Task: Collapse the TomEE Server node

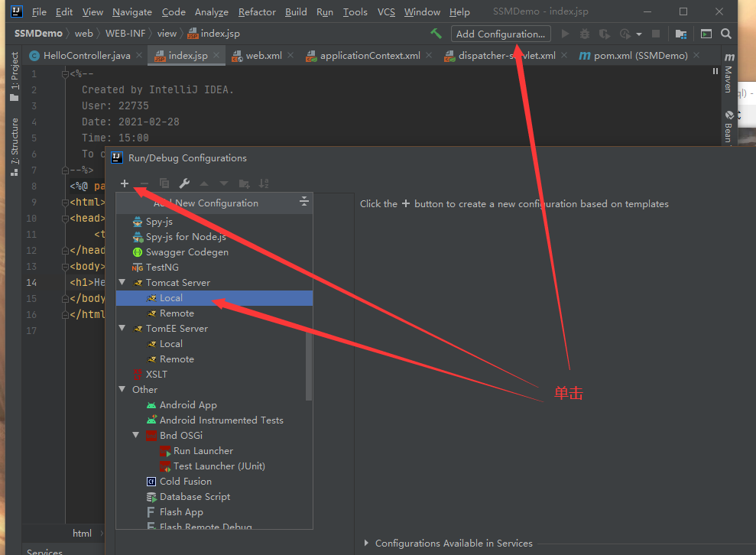Action: coord(122,329)
